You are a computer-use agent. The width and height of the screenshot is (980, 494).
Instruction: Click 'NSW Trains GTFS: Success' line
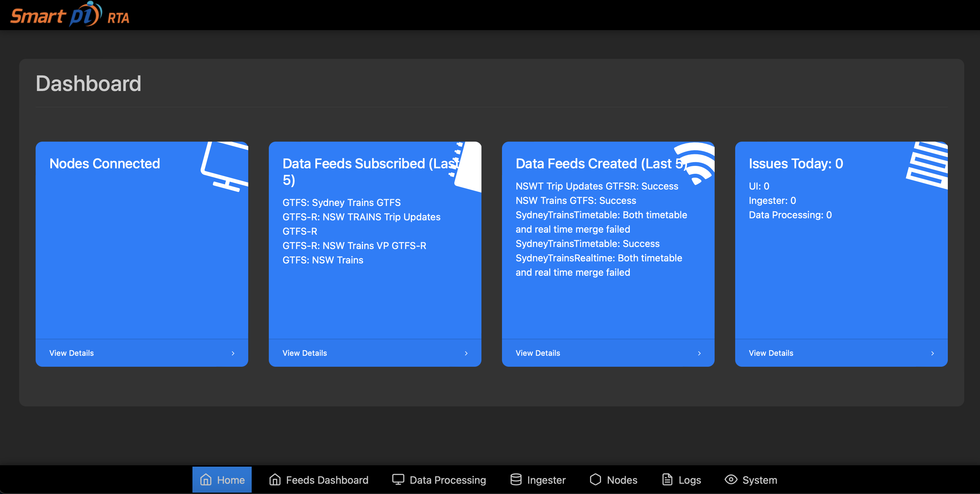point(576,200)
